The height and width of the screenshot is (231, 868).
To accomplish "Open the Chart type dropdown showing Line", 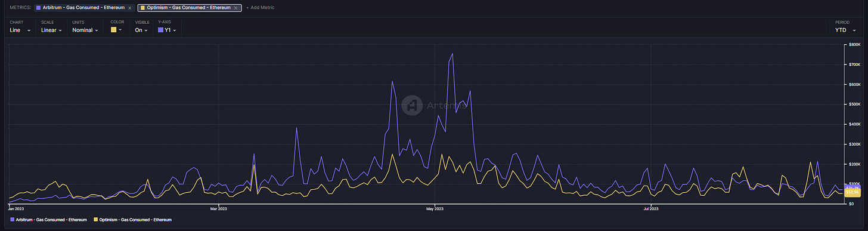I will (x=20, y=30).
